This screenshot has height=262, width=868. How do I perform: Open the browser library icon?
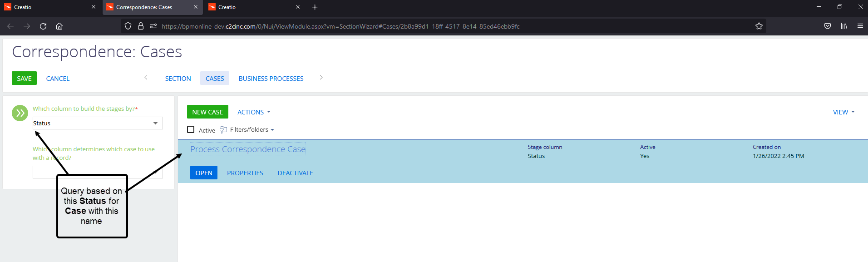(844, 26)
